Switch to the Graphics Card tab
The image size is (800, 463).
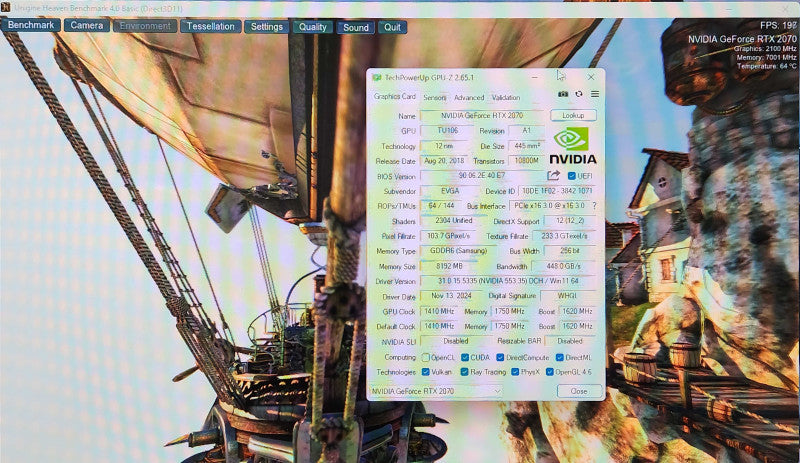(394, 96)
